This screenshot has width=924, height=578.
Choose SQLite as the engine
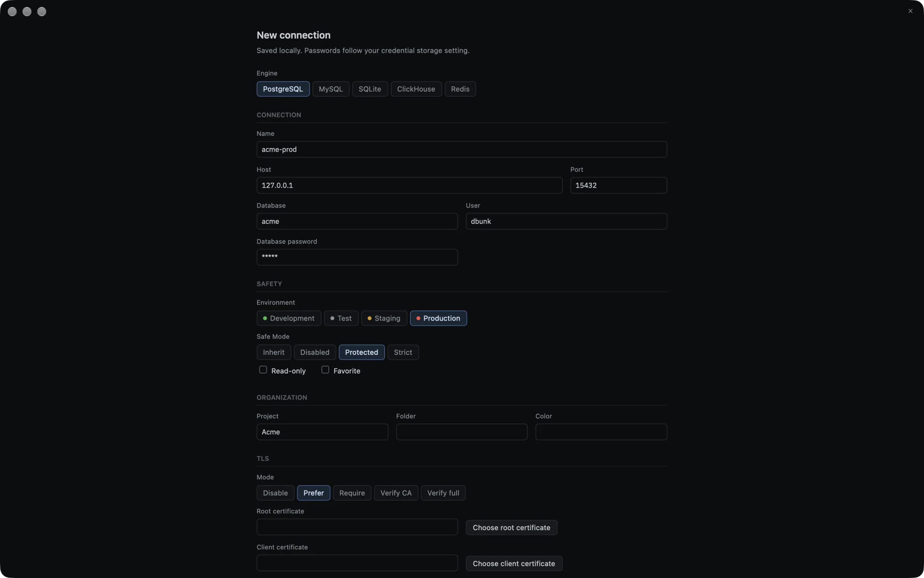370,89
